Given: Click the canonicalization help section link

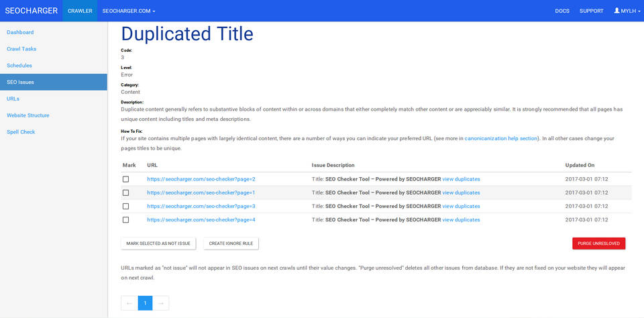Looking at the screenshot, I should click(x=501, y=138).
